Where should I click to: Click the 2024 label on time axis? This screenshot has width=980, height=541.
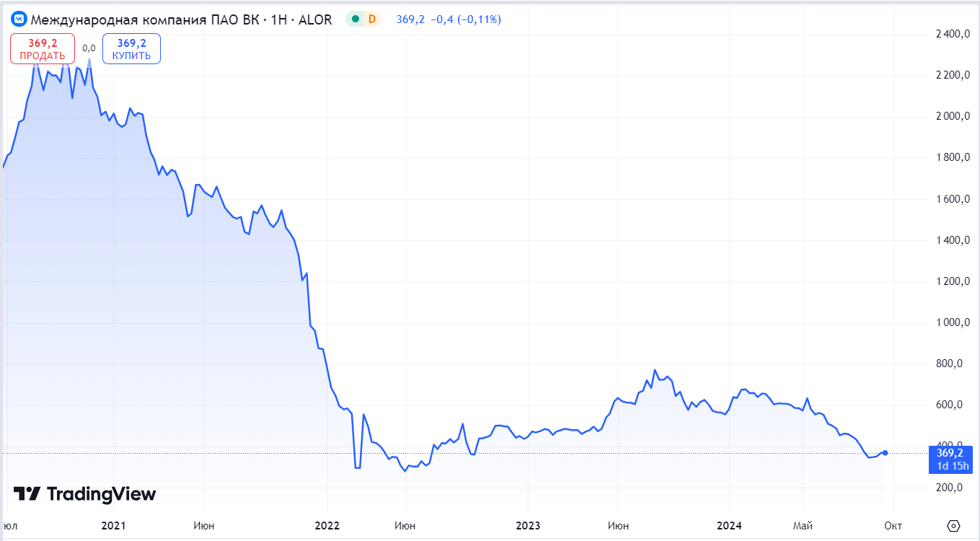729,526
